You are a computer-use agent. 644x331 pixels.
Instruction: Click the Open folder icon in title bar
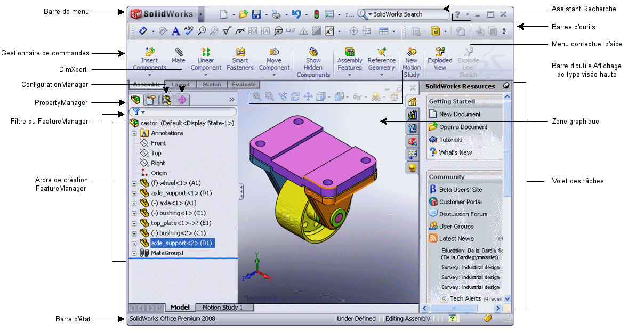pos(243,14)
